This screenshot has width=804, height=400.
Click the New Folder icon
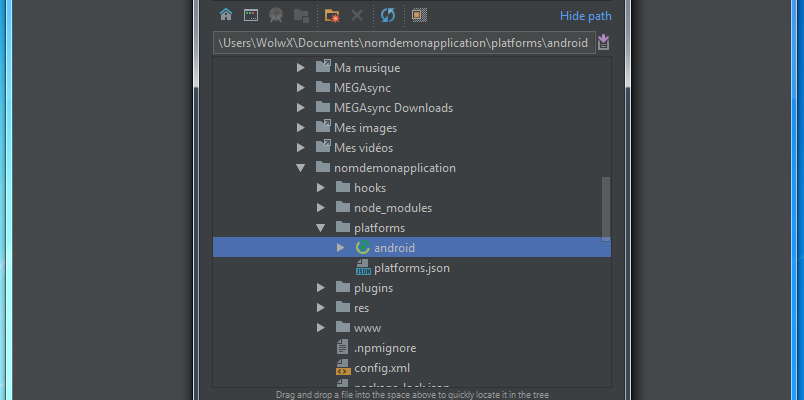coord(332,15)
